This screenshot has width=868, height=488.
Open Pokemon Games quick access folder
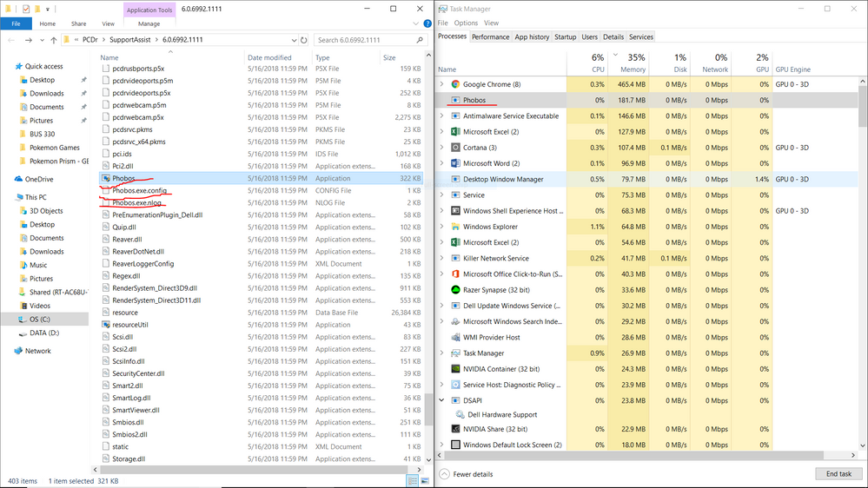(54, 148)
